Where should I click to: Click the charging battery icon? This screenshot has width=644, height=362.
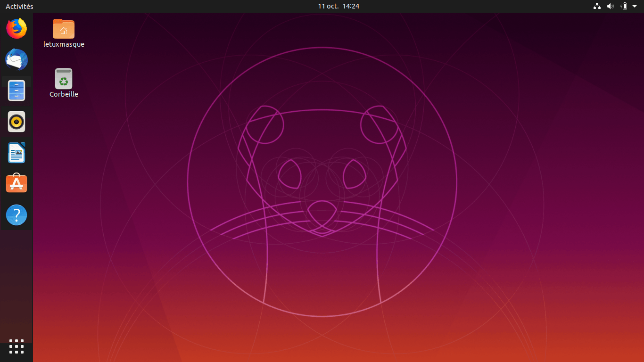[623, 6]
